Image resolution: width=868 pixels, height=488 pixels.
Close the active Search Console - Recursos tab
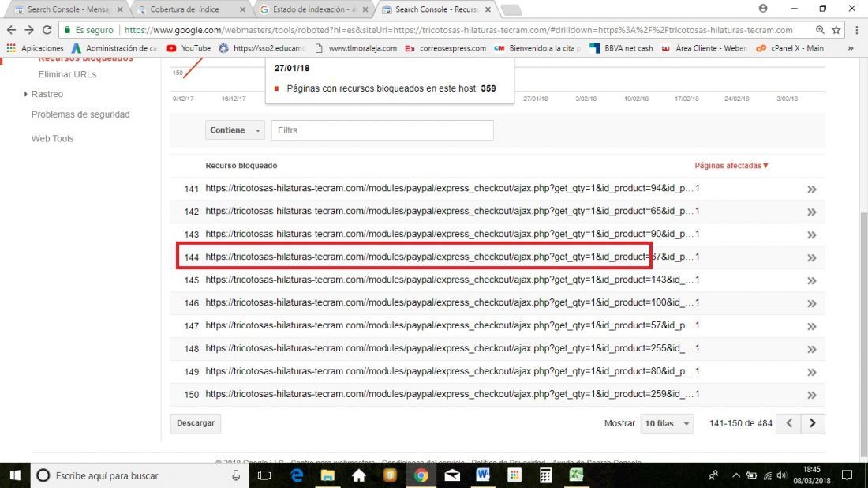coord(488,9)
